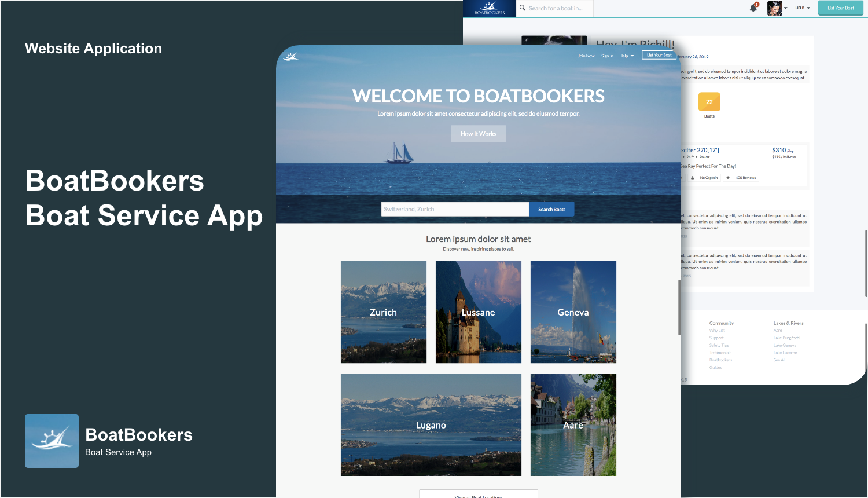Click Lake Lucerne footer link
868x498 pixels.
point(785,353)
